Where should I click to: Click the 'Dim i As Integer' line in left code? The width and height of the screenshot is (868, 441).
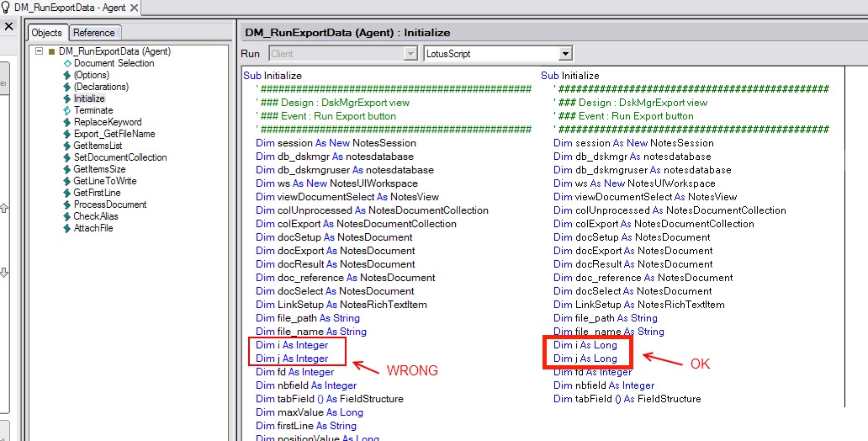point(292,345)
